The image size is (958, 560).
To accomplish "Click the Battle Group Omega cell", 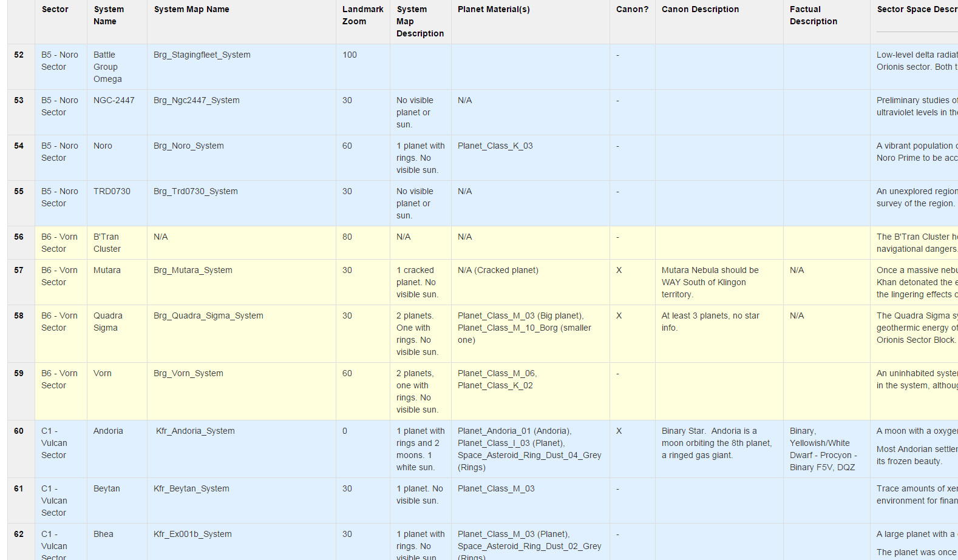I will pos(117,67).
